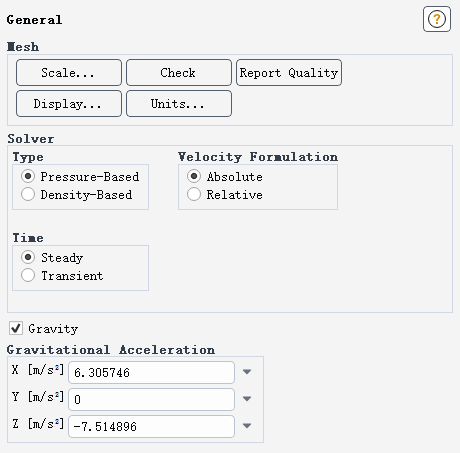Open the help question mark icon
Image resolution: width=460 pixels, height=453 pixels.
[x=437, y=19]
